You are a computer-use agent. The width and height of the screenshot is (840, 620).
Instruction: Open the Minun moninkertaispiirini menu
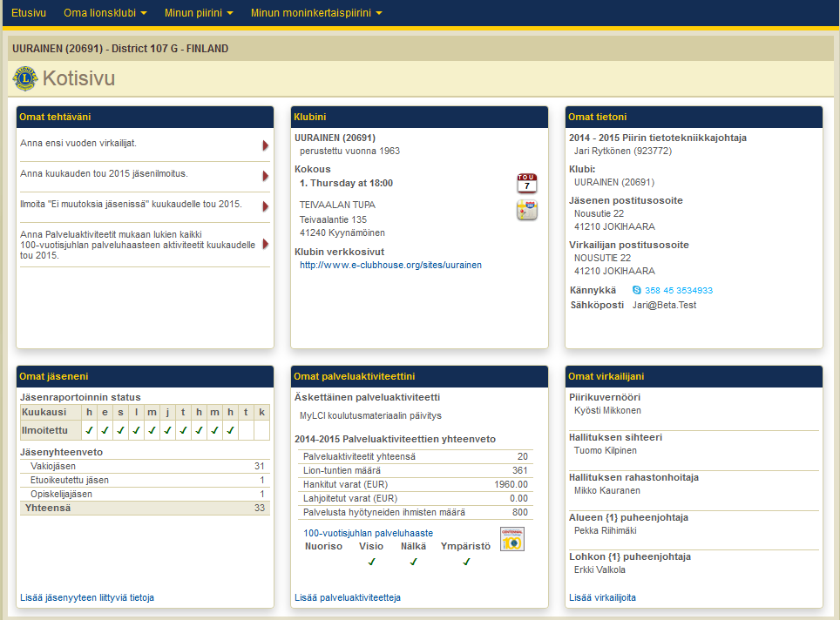click(316, 13)
